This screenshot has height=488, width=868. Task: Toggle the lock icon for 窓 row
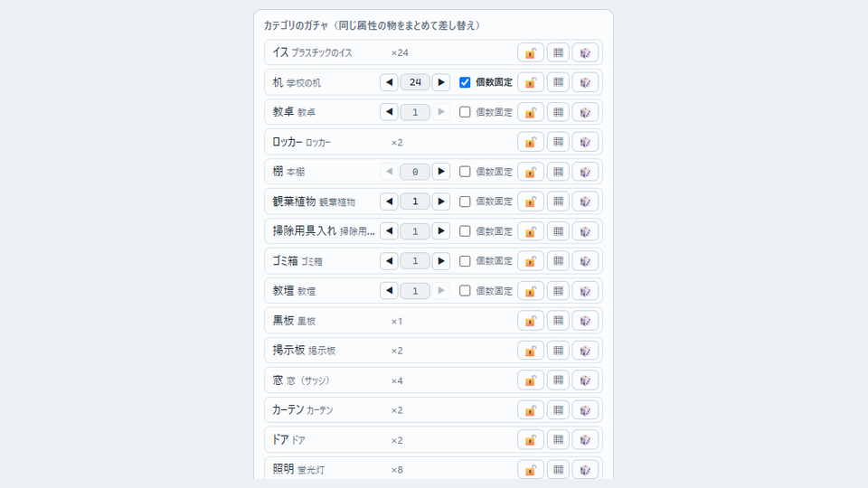click(531, 380)
